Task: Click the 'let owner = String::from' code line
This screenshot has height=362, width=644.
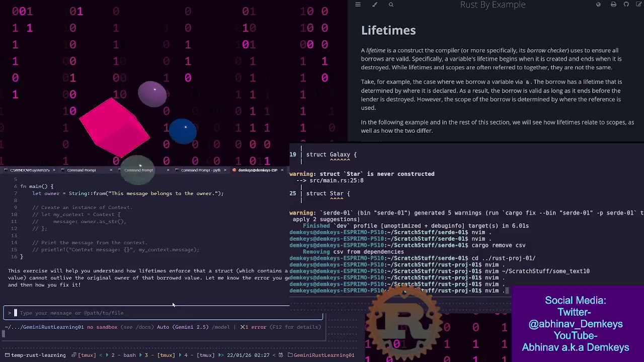Action: pos(128,194)
